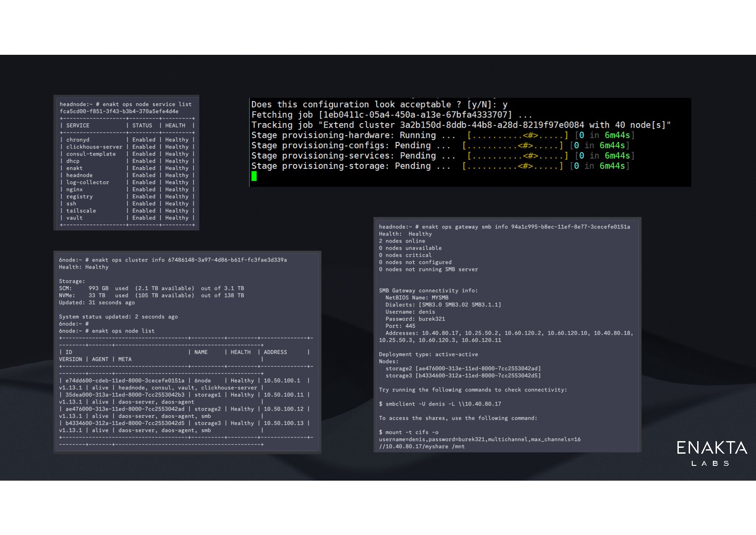Click the 'enakt ops node list' command
Screen dimensions: 756x535
tap(123, 331)
